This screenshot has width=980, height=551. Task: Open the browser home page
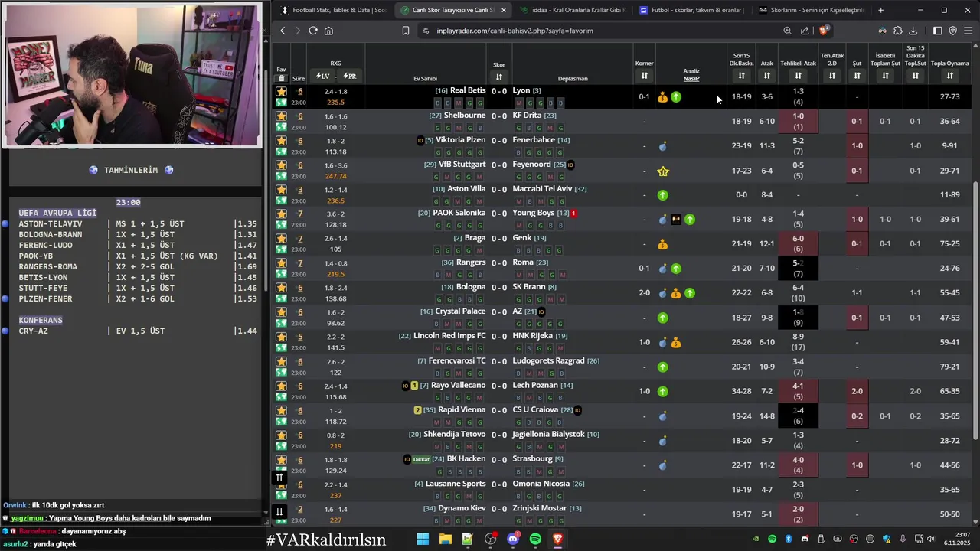click(328, 31)
